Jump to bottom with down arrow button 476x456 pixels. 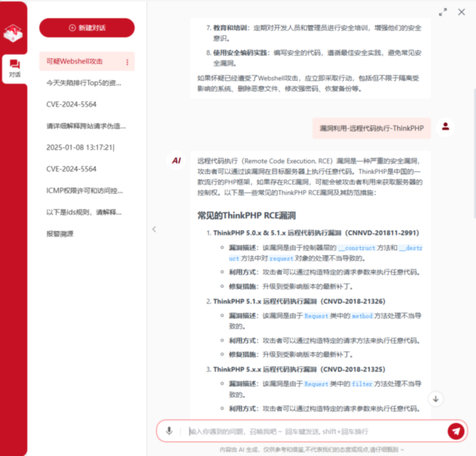click(435, 399)
